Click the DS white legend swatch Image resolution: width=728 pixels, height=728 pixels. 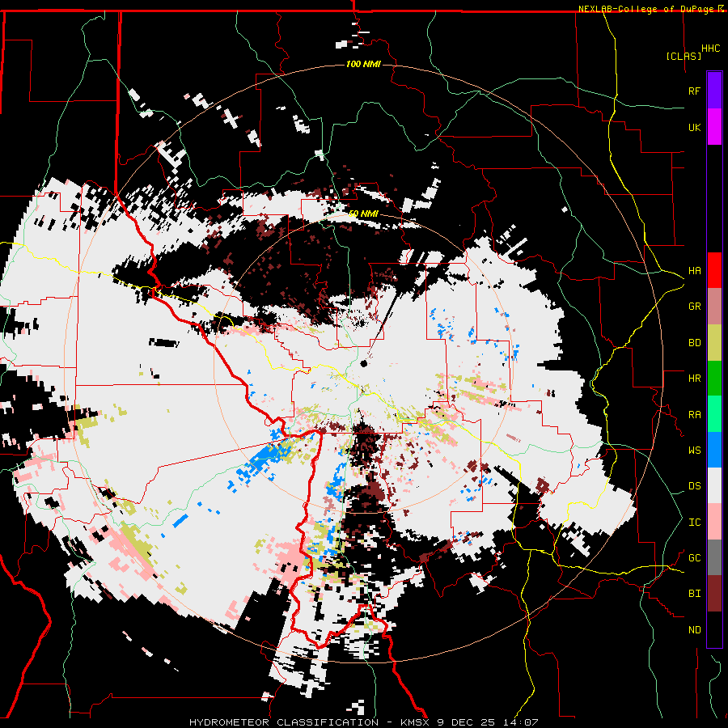(x=714, y=485)
